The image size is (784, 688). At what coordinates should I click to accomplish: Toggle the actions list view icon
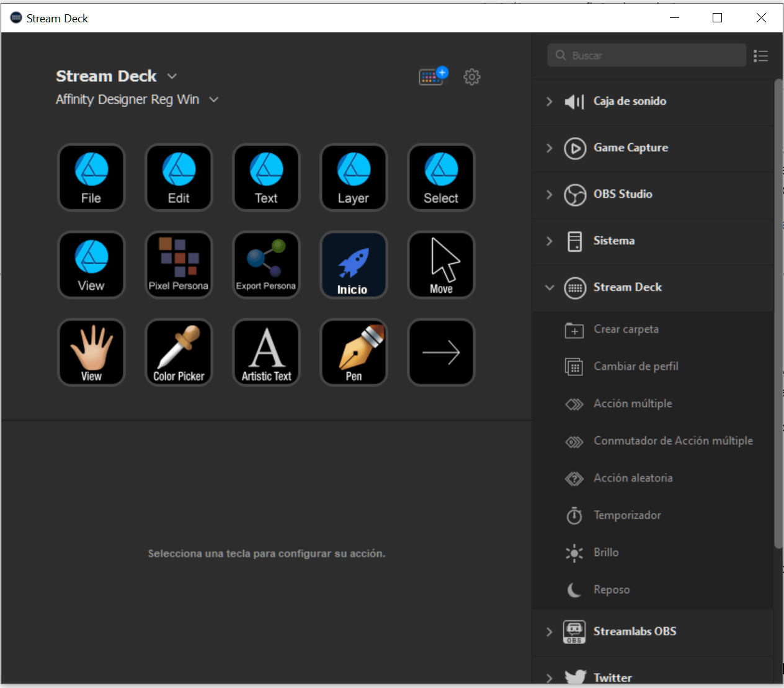pos(761,56)
